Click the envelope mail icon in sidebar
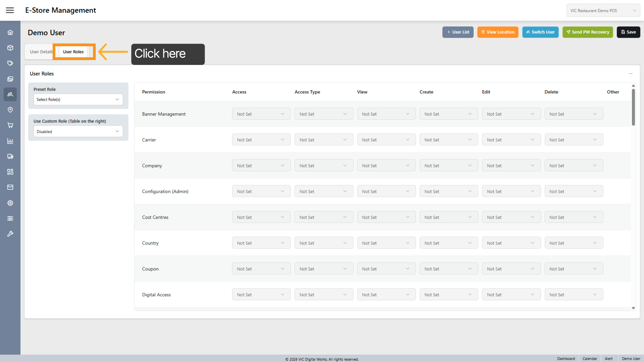This screenshot has width=644, height=362. 10,187
